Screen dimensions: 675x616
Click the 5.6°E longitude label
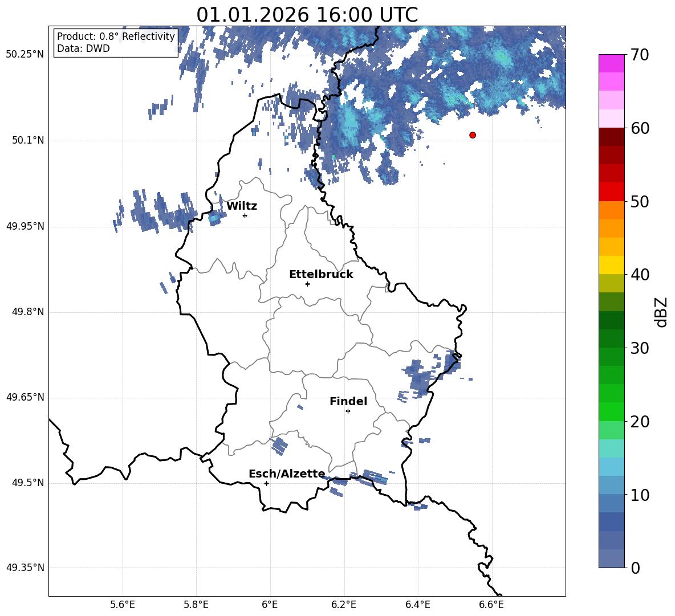tap(123, 605)
